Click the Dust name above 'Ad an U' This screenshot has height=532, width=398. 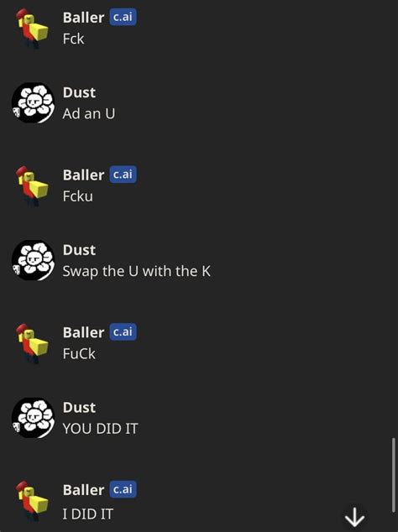pyautogui.click(x=79, y=92)
